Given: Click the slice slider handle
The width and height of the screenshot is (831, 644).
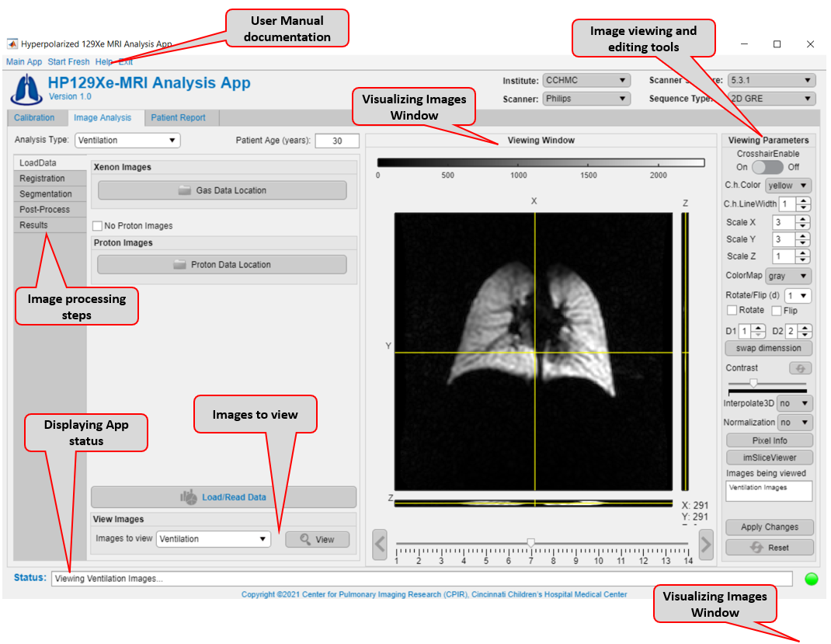Looking at the screenshot, I should click(530, 542).
